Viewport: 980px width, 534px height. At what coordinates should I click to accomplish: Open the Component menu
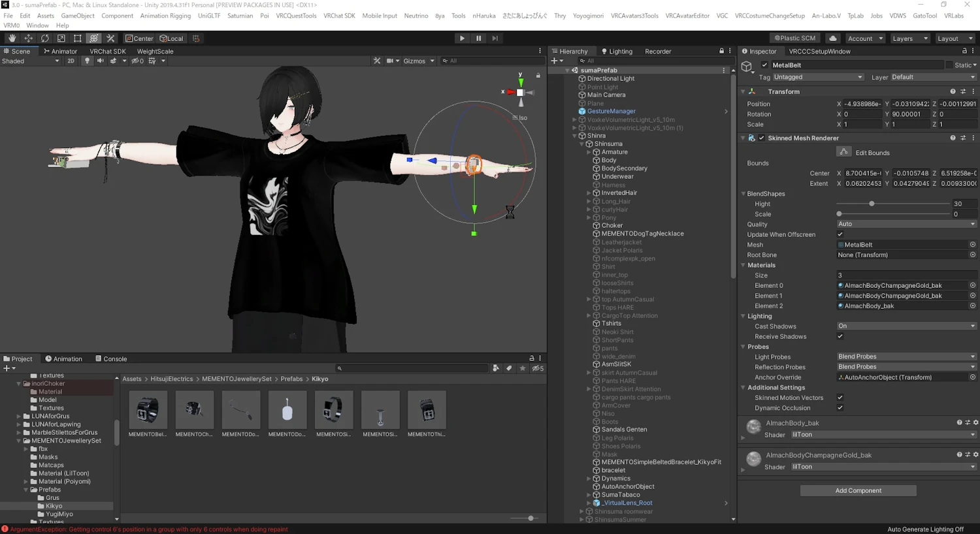[x=117, y=16]
